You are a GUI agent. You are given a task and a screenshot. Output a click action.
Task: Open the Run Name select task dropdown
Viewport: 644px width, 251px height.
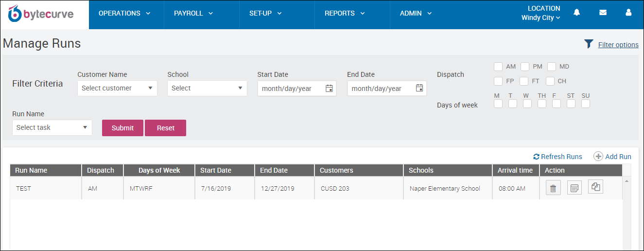[x=52, y=127]
